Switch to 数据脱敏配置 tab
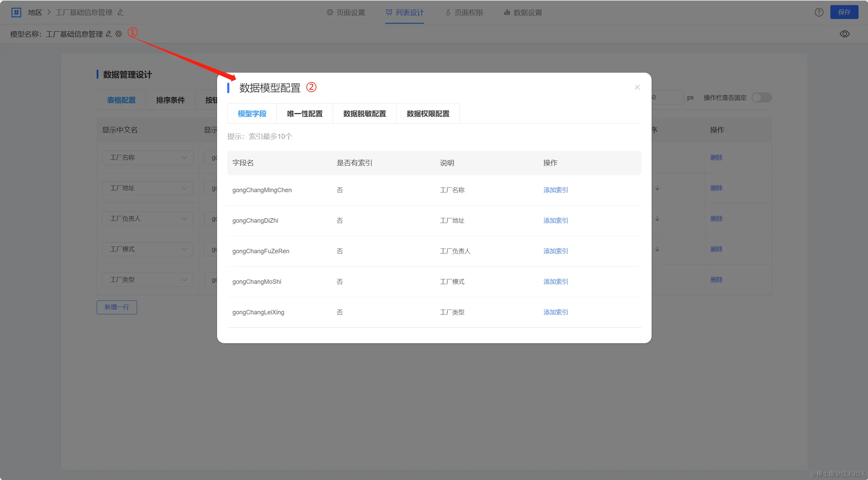The image size is (868, 480). coord(364,114)
